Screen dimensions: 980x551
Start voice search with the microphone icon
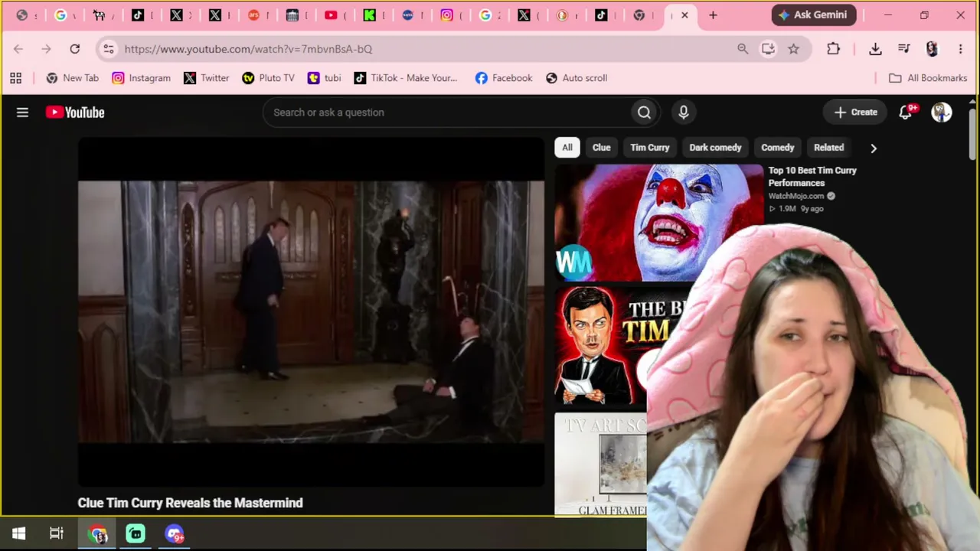(x=684, y=112)
